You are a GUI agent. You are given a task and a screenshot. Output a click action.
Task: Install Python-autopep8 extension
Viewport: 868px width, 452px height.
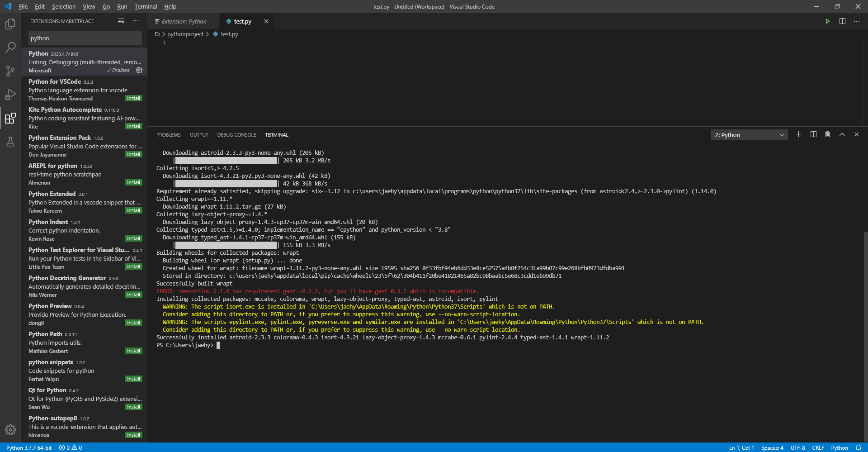pyautogui.click(x=133, y=435)
